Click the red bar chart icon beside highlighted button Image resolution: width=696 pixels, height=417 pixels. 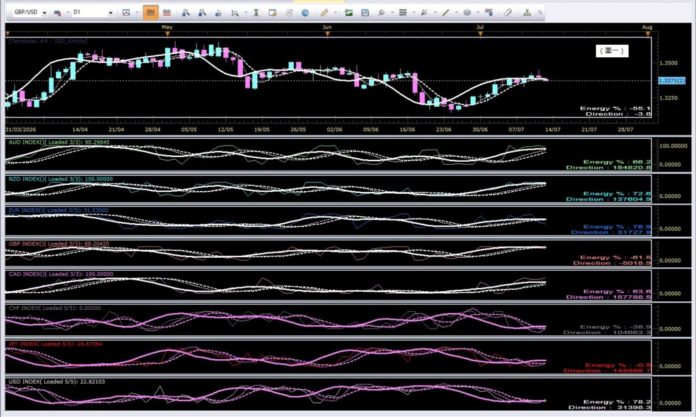pyautogui.click(x=167, y=12)
